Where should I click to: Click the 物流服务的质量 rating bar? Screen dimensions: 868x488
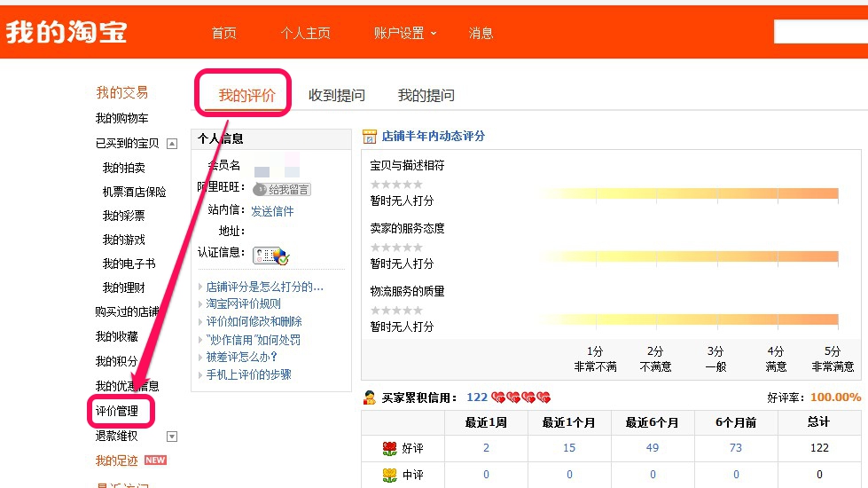coord(689,319)
